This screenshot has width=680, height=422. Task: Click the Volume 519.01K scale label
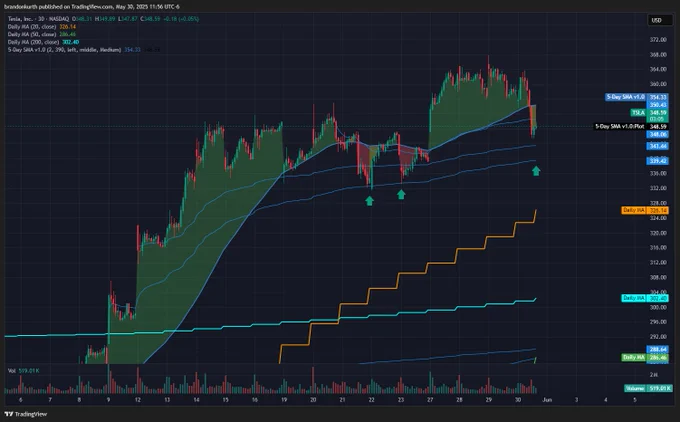(648, 388)
